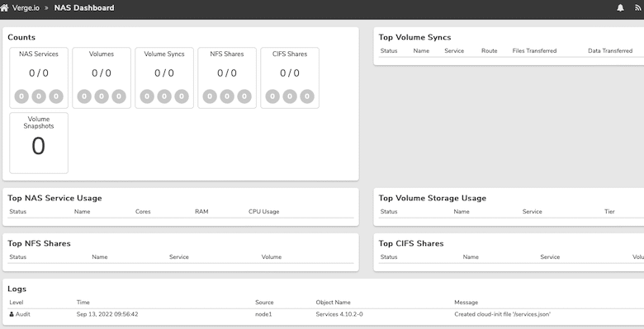Click middle status circle in NFS Shares card
Screen dimensions: 644x329
pyautogui.click(x=227, y=96)
